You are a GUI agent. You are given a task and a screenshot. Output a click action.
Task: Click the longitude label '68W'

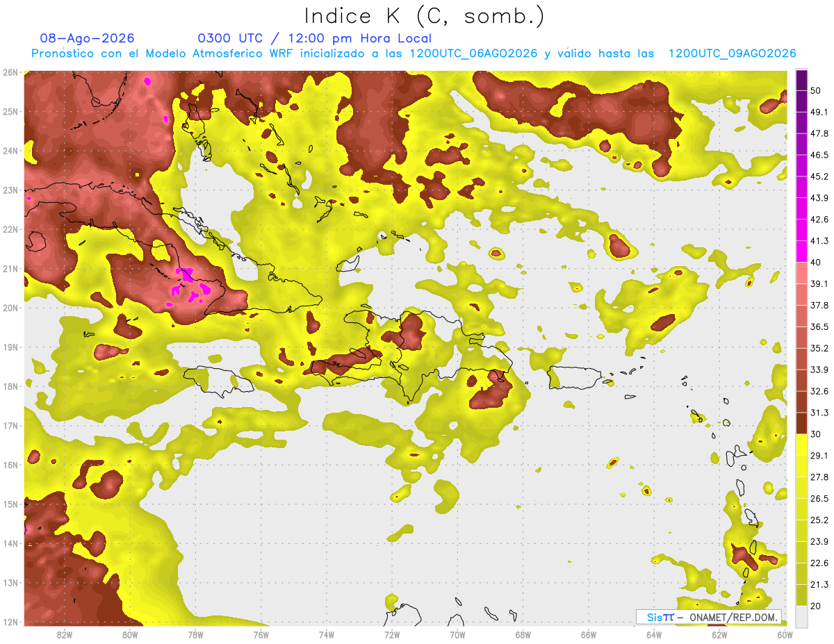523,635
